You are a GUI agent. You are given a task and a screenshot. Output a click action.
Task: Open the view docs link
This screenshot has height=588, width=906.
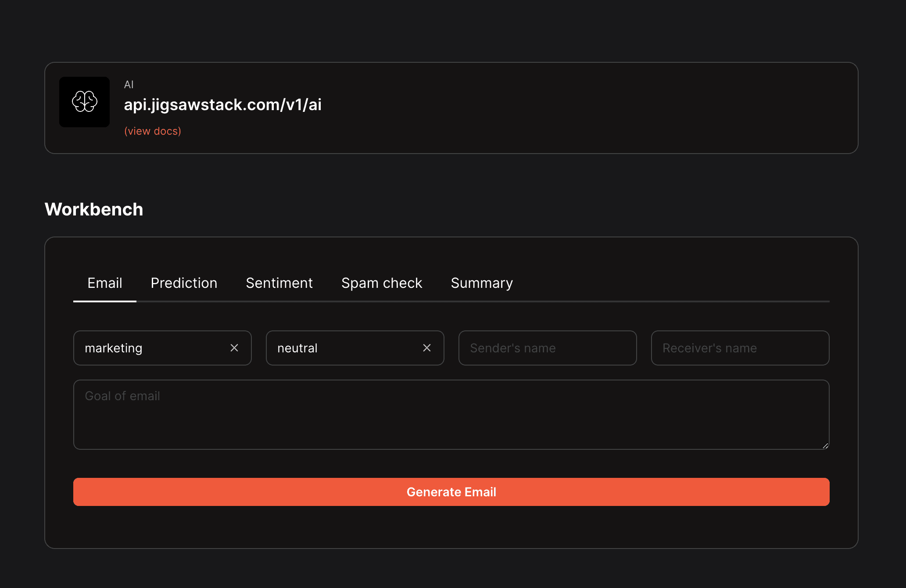pos(152,131)
